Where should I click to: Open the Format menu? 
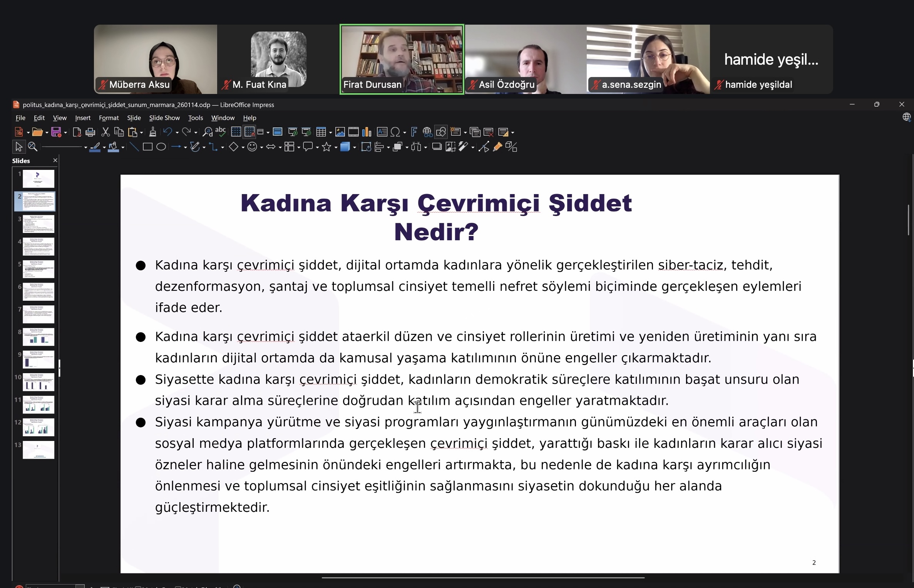pyautogui.click(x=109, y=118)
